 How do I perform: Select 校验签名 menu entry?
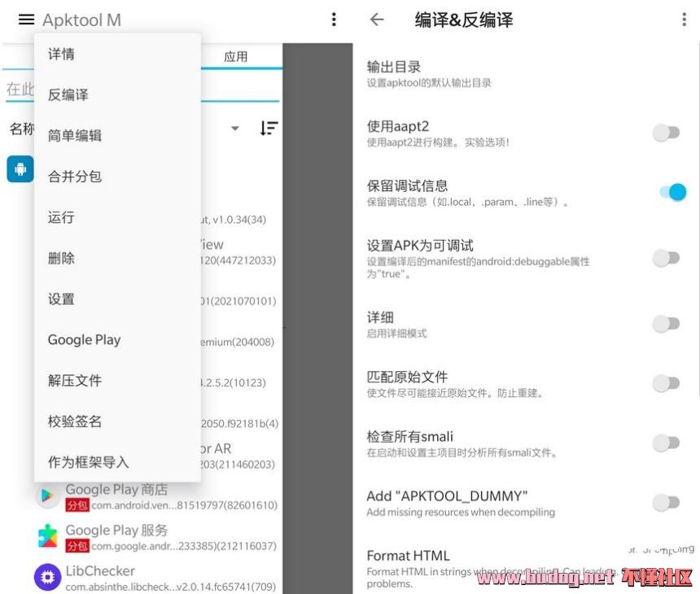(x=117, y=421)
